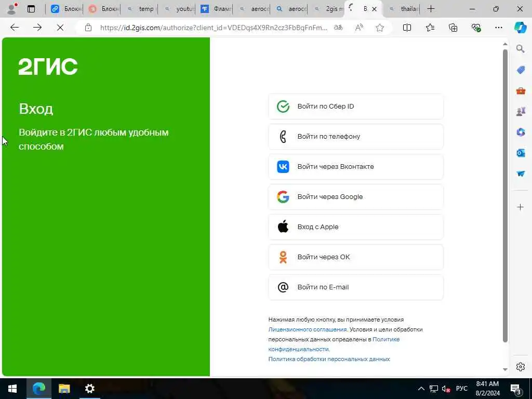Viewport: 532px width, 399px height.
Task: Open sidebar Games chess icon
Action: (x=521, y=111)
